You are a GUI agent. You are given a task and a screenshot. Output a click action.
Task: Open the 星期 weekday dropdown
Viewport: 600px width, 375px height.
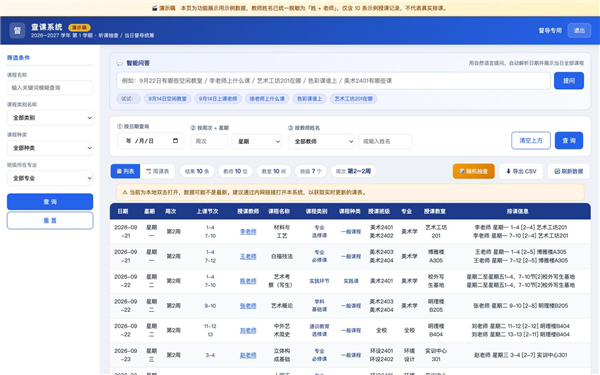pyautogui.click(x=257, y=142)
